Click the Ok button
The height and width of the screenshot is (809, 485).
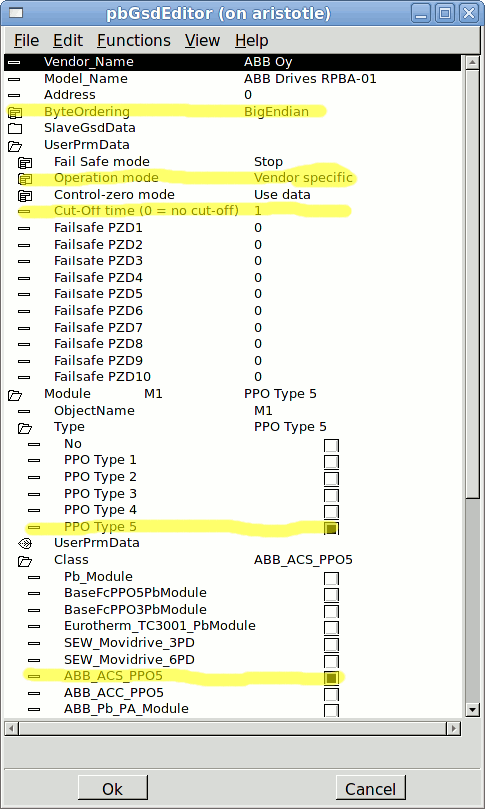(112, 789)
